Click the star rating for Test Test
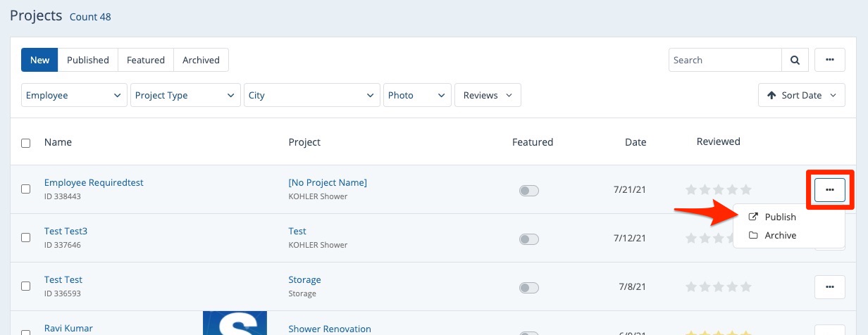Screen dimensions: 868x335 (x=719, y=286)
